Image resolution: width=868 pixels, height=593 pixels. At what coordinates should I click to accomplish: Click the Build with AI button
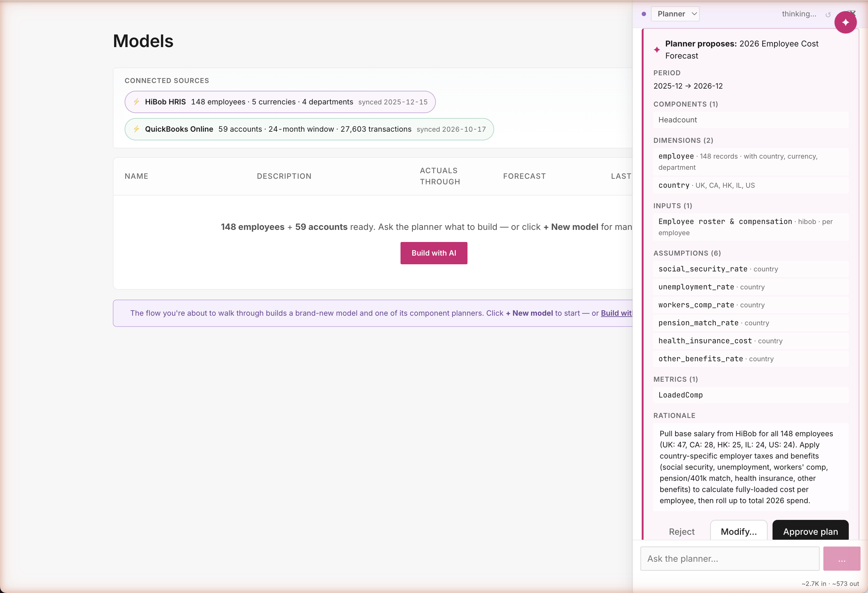pyautogui.click(x=434, y=253)
